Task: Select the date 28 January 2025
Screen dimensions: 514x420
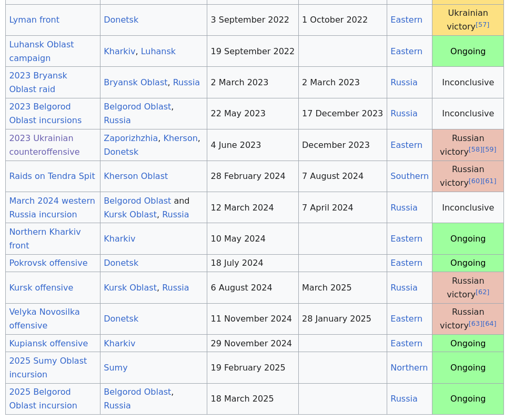Action: pyautogui.click(x=337, y=319)
